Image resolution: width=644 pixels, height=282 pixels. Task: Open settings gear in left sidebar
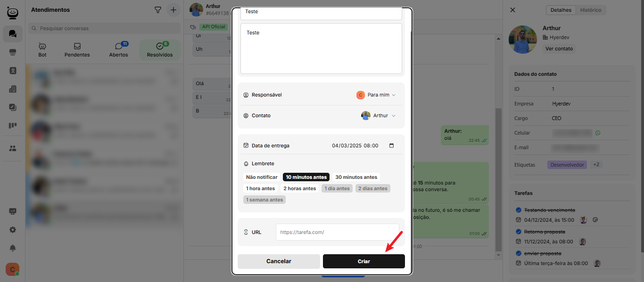(13, 230)
